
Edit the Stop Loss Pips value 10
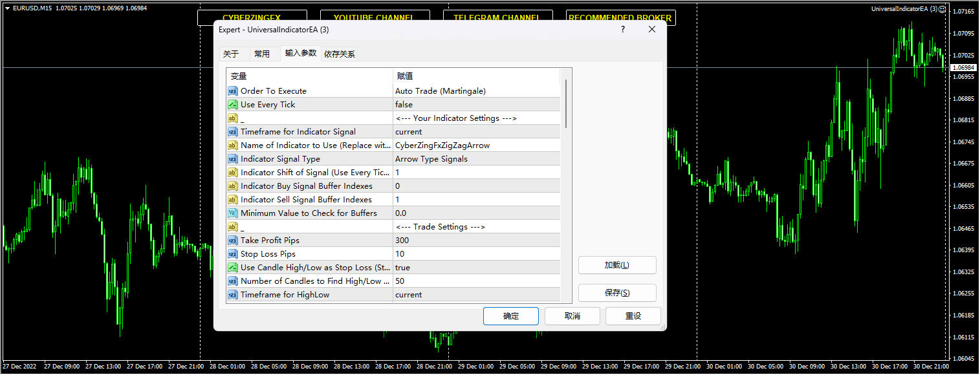tap(476, 254)
